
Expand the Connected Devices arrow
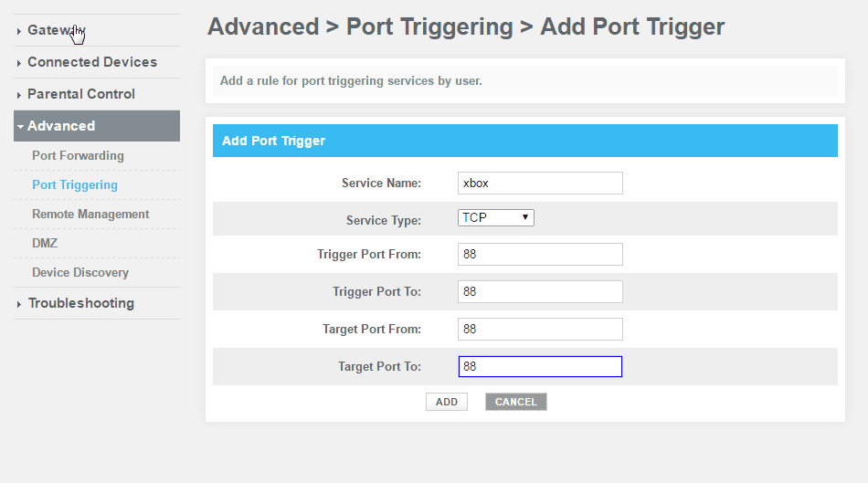pyautogui.click(x=19, y=63)
